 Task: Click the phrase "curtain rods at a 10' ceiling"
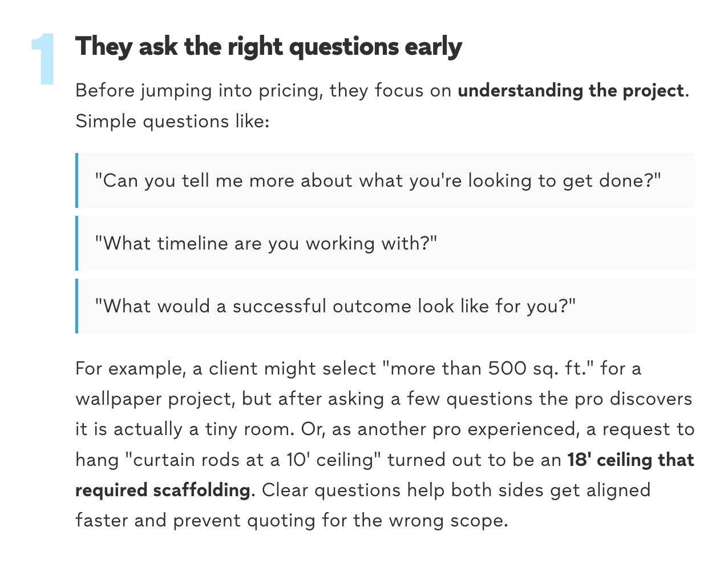click(253, 460)
